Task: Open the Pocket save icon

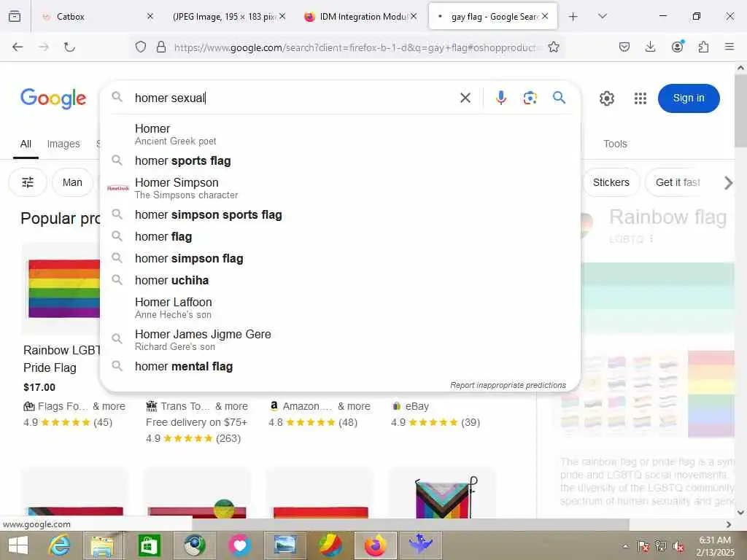Action: click(x=624, y=47)
